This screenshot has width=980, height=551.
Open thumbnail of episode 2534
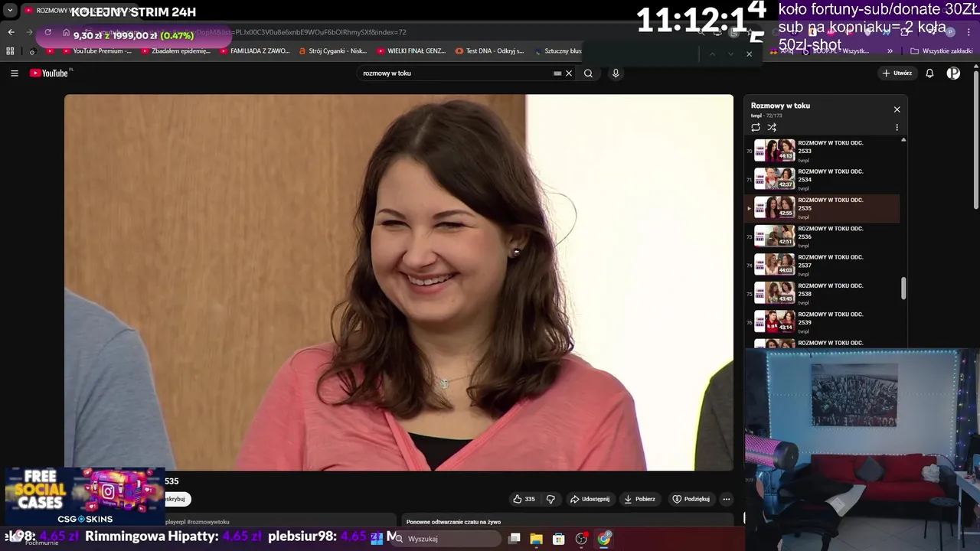pos(775,179)
